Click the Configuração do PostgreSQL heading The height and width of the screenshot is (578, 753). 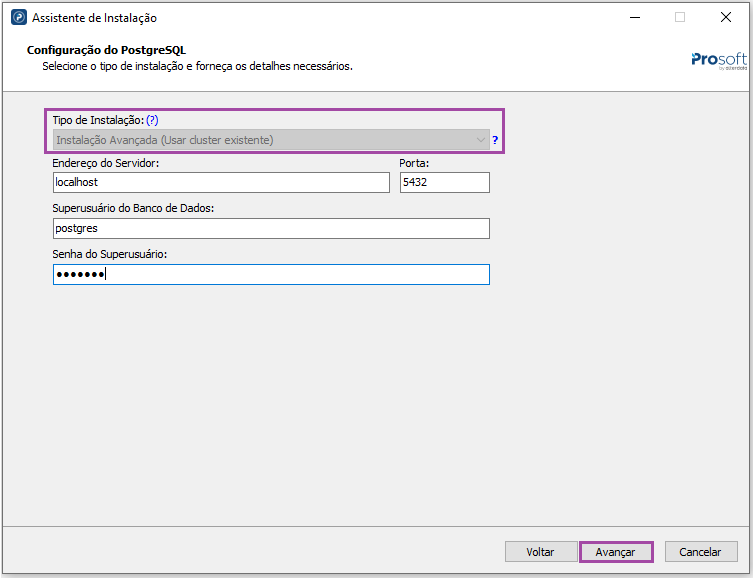tap(106, 50)
